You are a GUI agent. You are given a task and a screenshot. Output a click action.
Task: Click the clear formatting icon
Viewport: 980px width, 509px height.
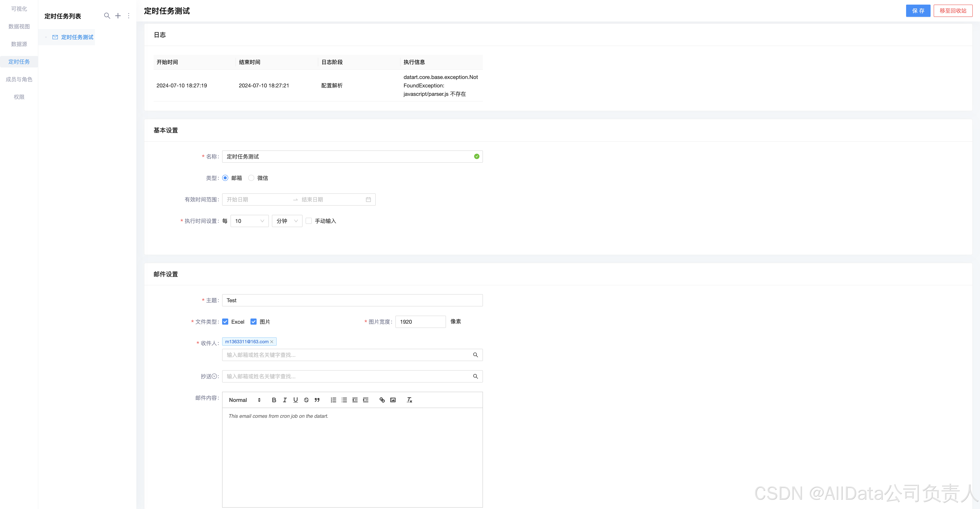409,400
